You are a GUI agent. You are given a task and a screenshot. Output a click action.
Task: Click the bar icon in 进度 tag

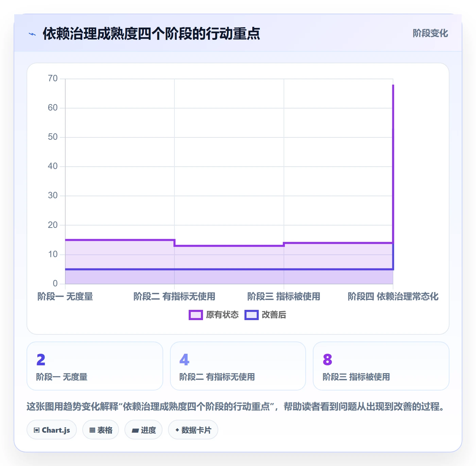tap(135, 431)
